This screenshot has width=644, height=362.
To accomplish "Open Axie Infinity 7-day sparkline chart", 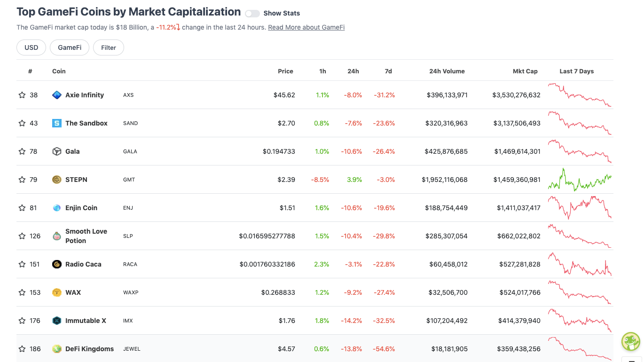I will click(x=580, y=95).
